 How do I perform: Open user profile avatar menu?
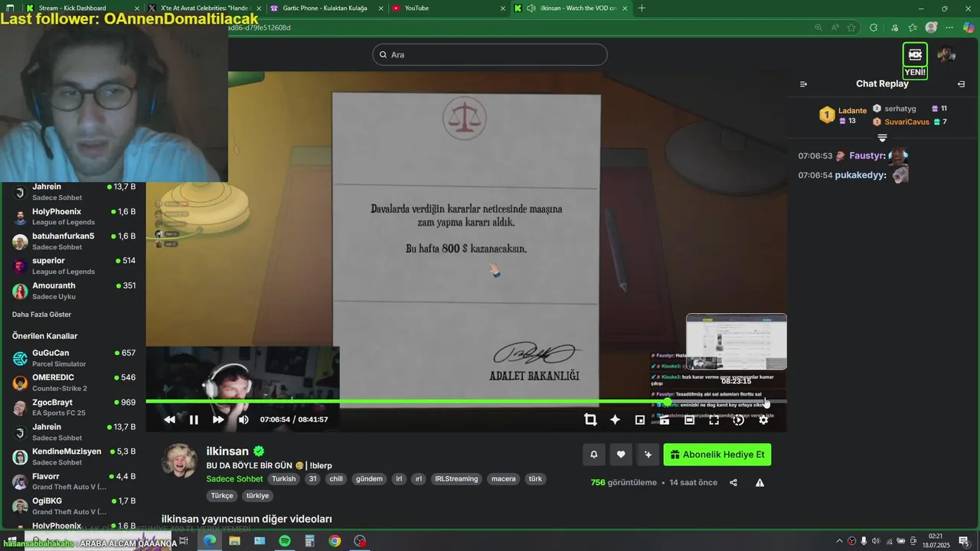point(947,55)
